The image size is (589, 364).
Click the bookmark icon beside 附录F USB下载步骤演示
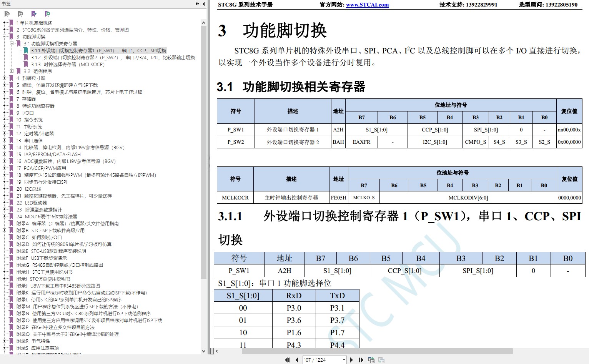pyautogui.click(x=11, y=258)
